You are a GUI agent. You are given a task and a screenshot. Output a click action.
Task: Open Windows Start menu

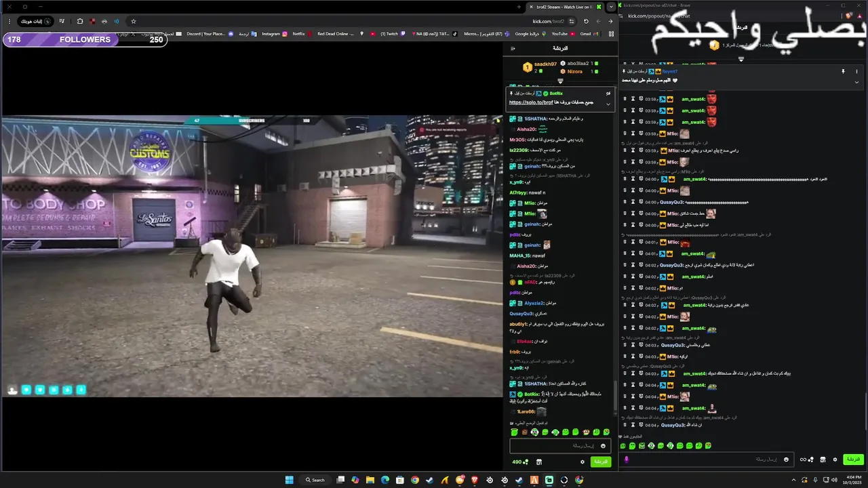(x=290, y=480)
